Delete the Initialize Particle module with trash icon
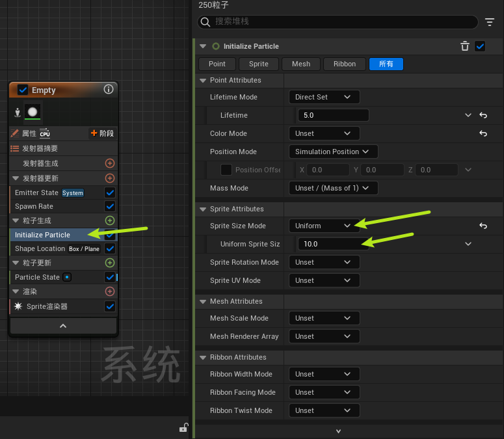 465,46
